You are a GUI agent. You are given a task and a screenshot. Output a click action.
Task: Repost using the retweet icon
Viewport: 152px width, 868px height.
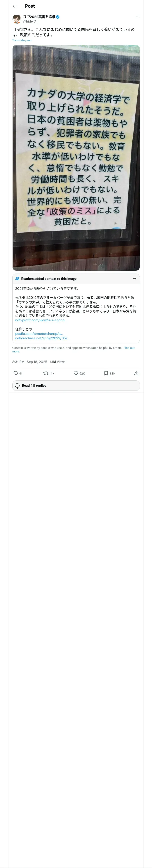[45, 373]
